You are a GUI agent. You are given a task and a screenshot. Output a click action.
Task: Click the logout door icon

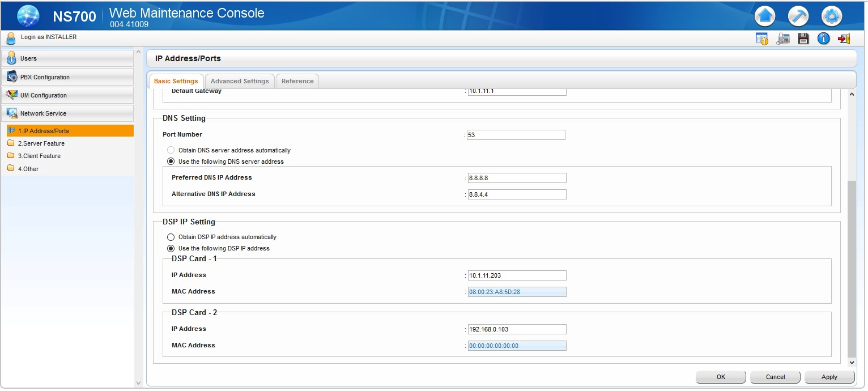click(844, 39)
